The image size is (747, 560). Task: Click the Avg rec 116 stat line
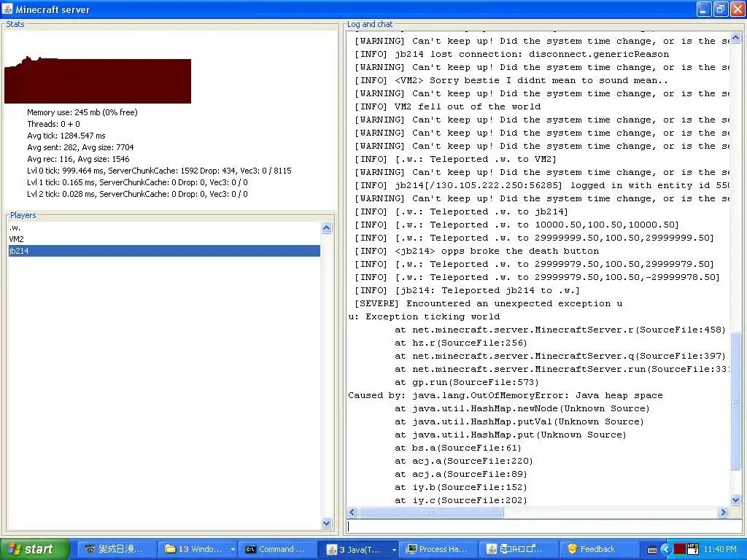click(x=78, y=159)
